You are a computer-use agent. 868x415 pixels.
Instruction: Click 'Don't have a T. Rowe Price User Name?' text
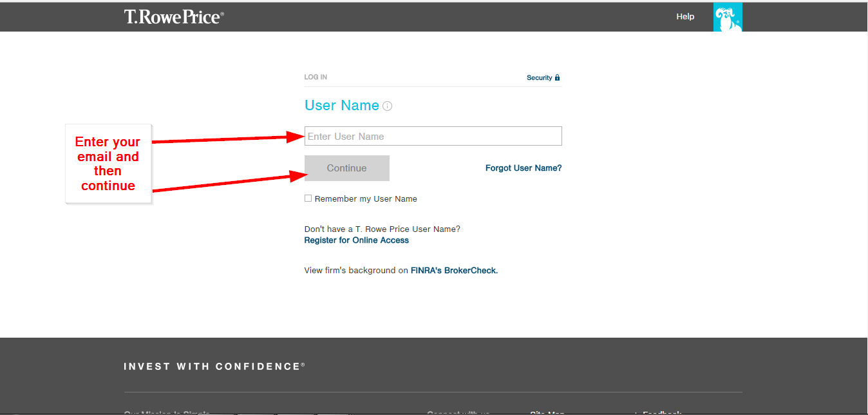pyautogui.click(x=382, y=229)
